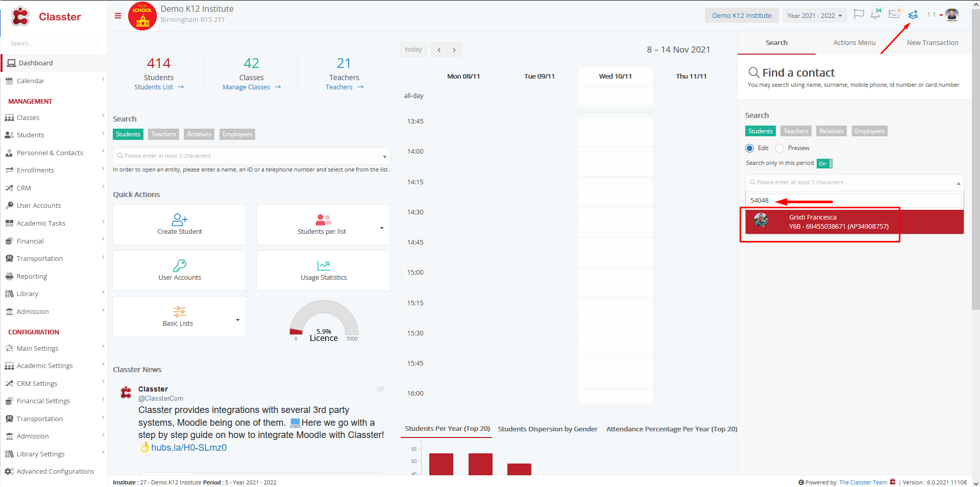Expand Students sidebar menu
This screenshot has height=487, width=980.
(x=54, y=135)
